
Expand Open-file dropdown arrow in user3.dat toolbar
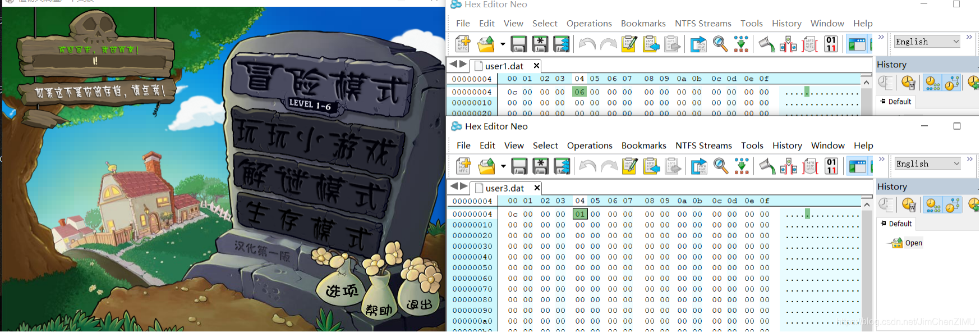click(x=503, y=166)
